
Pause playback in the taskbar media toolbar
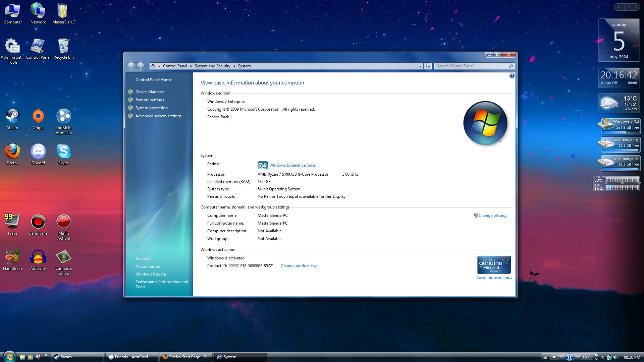click(x=570, y=357)
